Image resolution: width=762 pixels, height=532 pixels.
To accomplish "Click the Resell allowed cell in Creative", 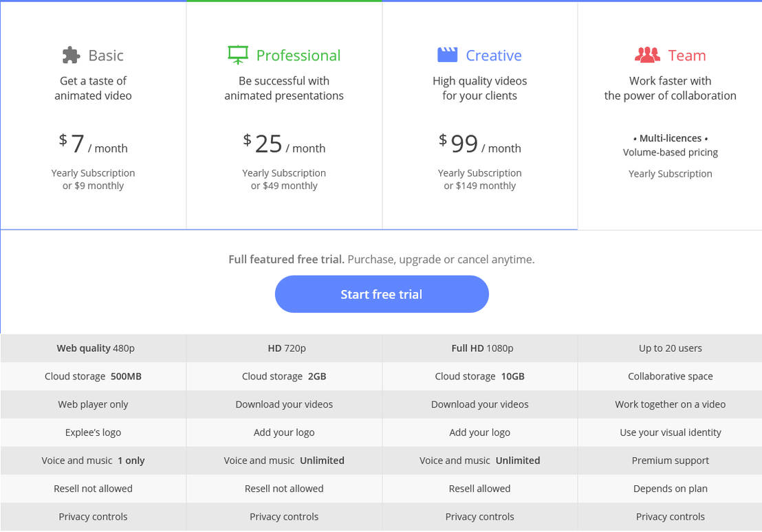I will 479,489.
